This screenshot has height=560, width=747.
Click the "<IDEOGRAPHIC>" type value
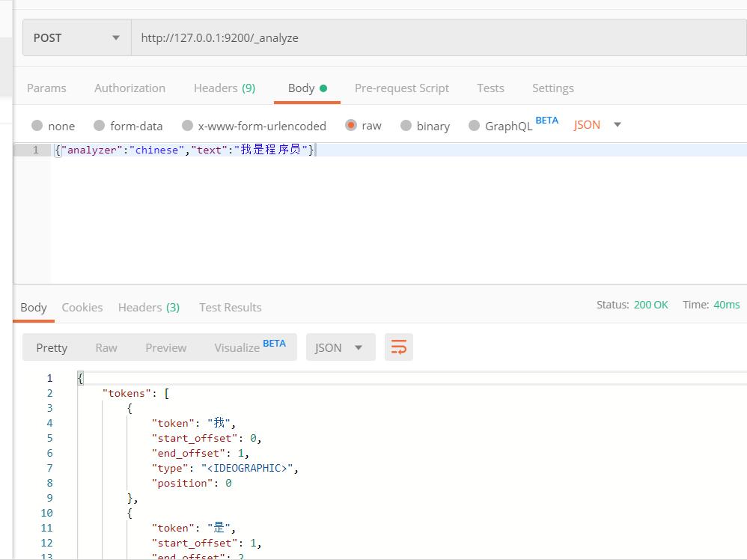point(247,468)
